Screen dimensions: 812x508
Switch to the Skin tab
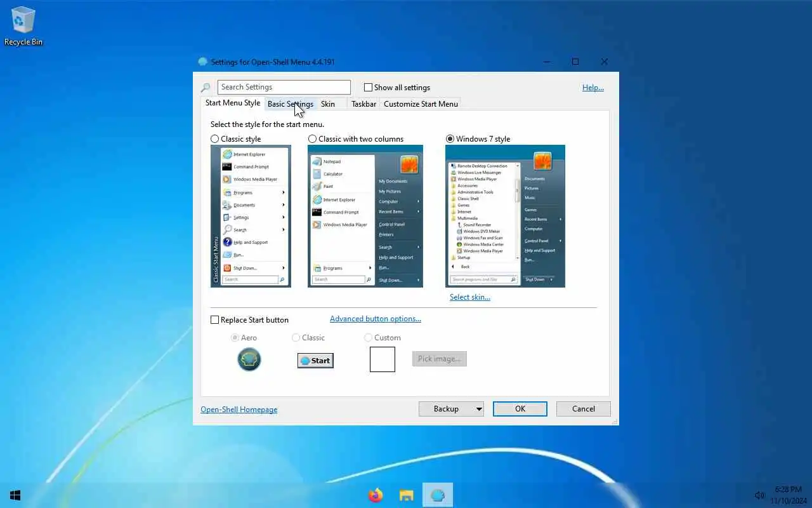(328, 104)
